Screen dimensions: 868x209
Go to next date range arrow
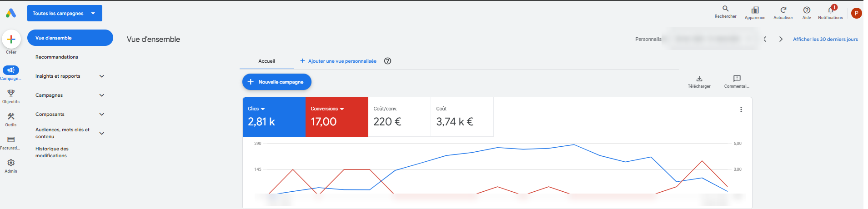point(781,39)
